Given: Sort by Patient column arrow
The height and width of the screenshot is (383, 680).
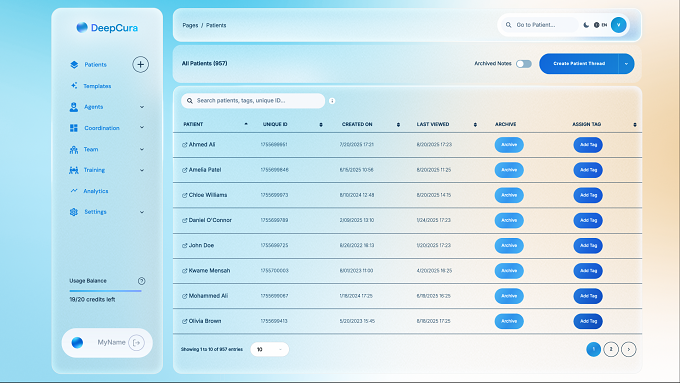Looking at the screenshot, I should 246,124.
